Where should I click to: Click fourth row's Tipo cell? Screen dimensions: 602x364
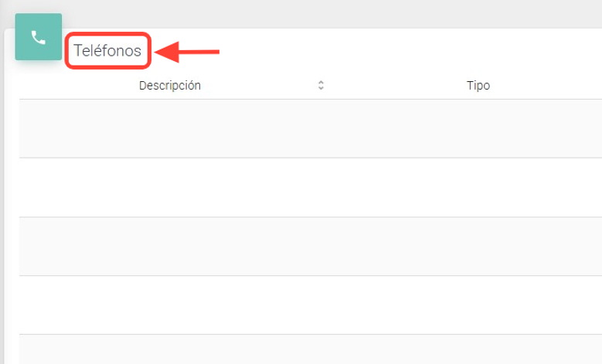point(478,304)
